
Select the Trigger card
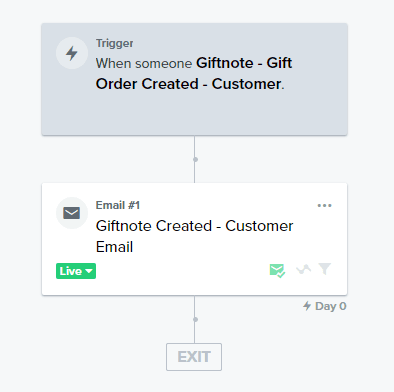[195, 79]
